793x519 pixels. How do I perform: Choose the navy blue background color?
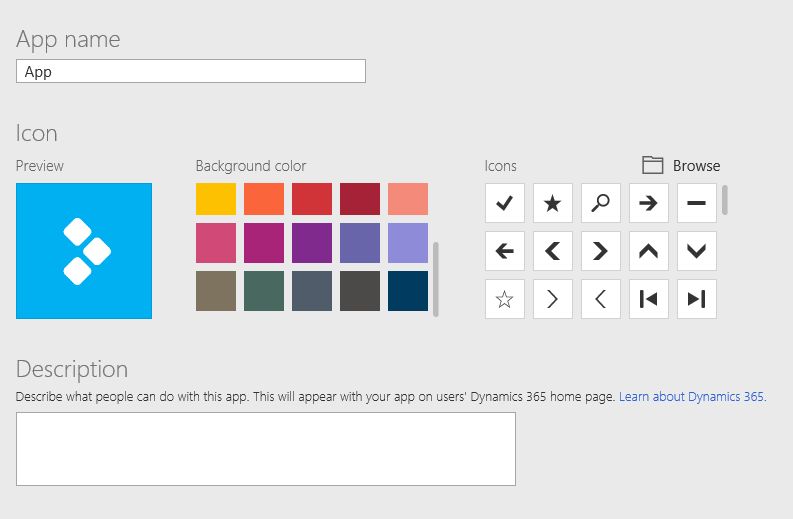point(408,291)
